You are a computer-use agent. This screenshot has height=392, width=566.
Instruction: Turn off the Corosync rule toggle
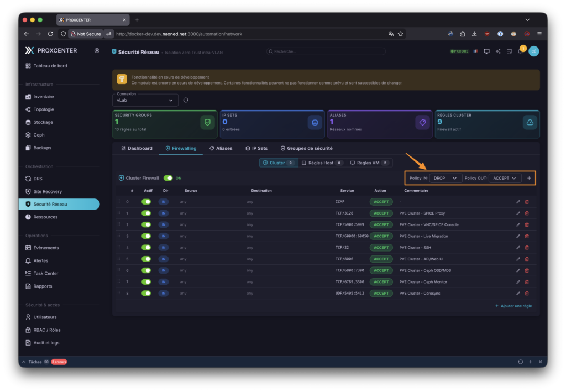[x=146, y=294]
